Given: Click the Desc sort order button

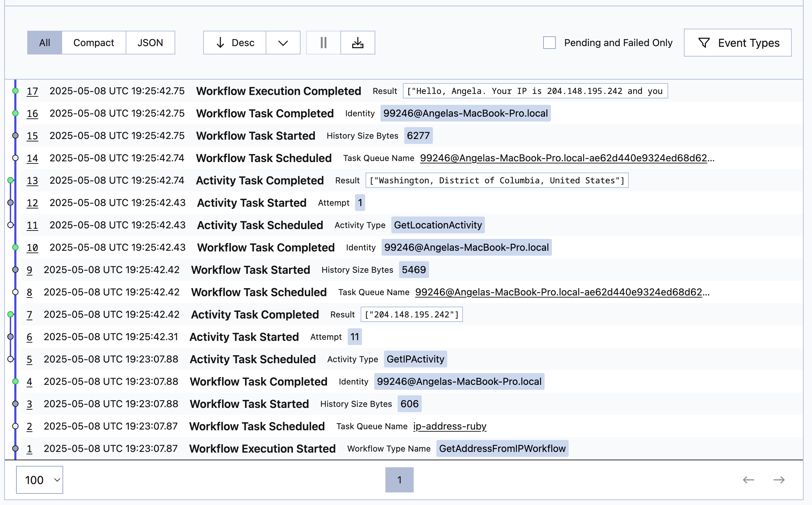Looking at the screenshot, I should (235, 43).
